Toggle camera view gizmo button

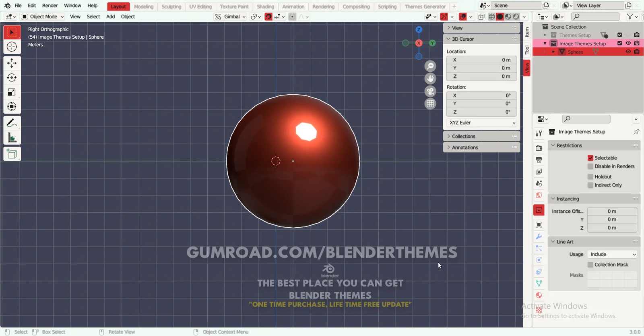(430, 91)
